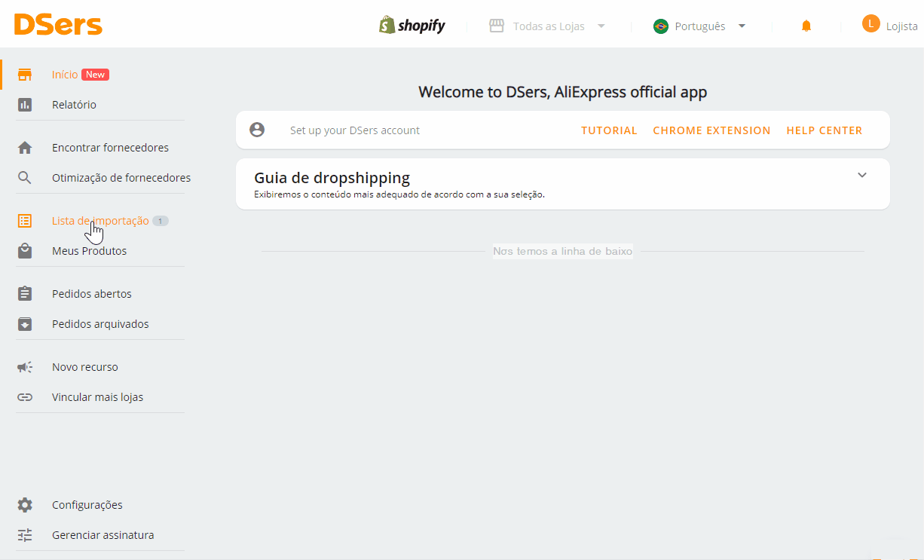Click the Encontrar fornecedores home icon
Image resolution: width=924 pixels, height=560 pixels.
pos(25,148)
